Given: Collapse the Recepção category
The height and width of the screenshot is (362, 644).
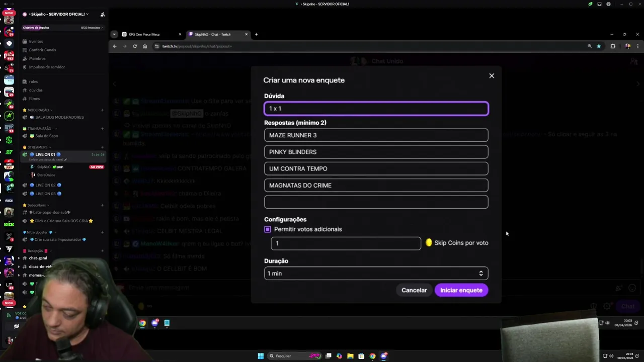Looking at the screenshot, I should click(37, 251).
